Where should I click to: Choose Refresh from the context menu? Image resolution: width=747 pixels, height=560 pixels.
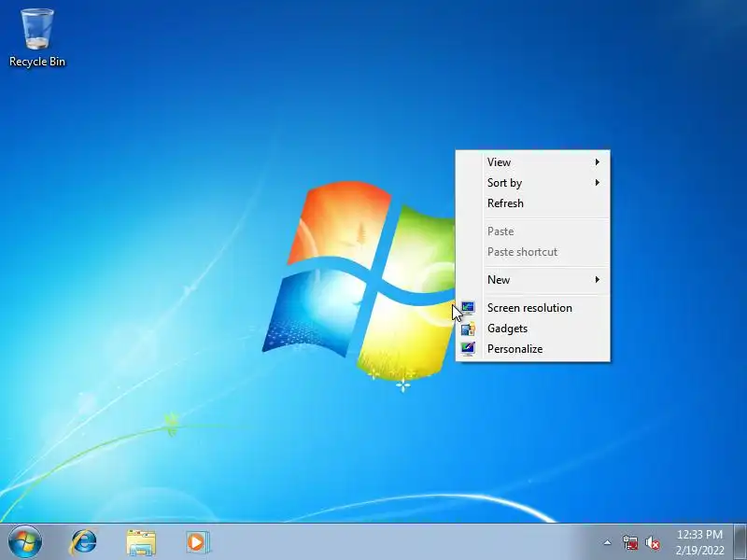(532, 203)
